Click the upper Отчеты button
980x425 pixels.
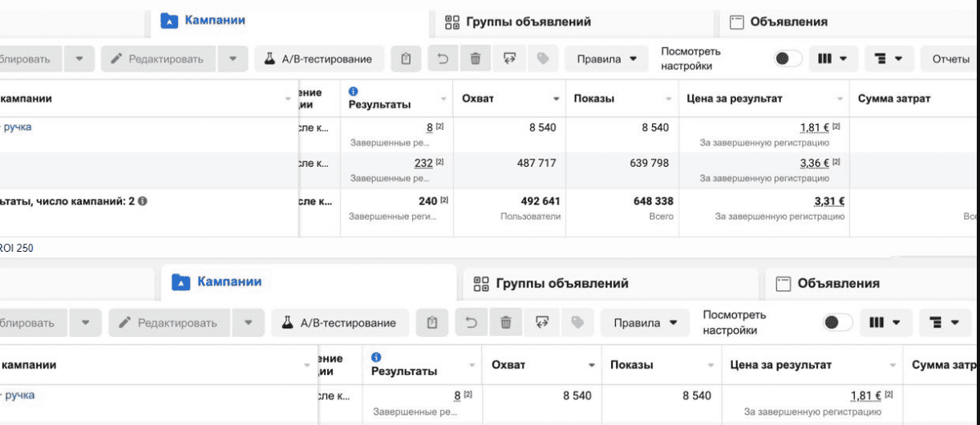[950, 59]
